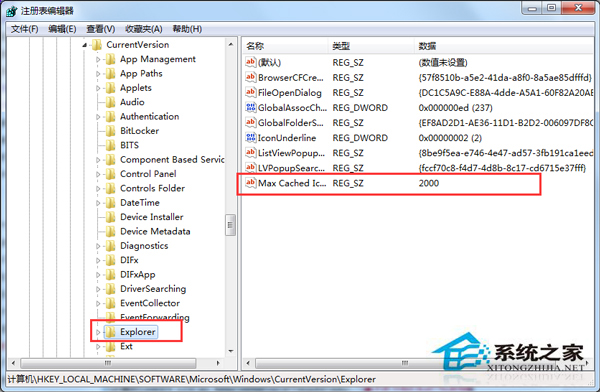600x392 pixels.
Task: Select the Authentication tree key
Action: pos(150,117)
